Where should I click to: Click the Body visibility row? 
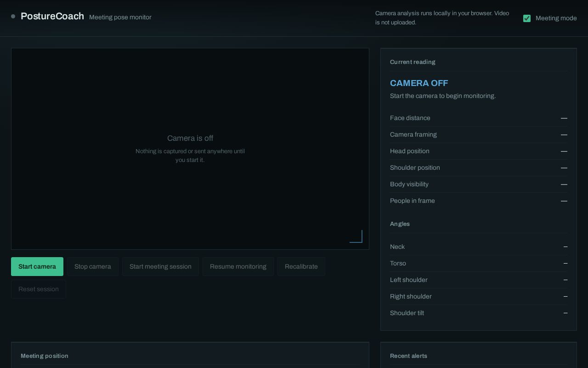(x=479, y=184)
